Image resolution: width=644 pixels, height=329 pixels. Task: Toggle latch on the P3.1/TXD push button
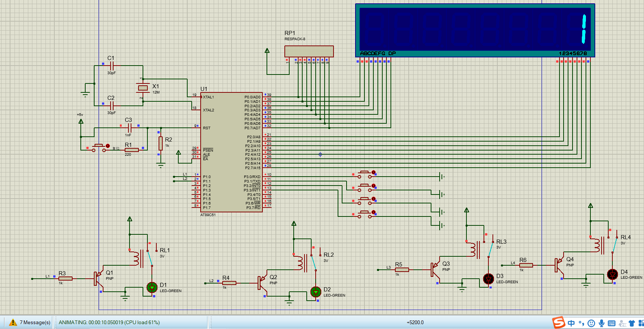click(x=373, y=186)
